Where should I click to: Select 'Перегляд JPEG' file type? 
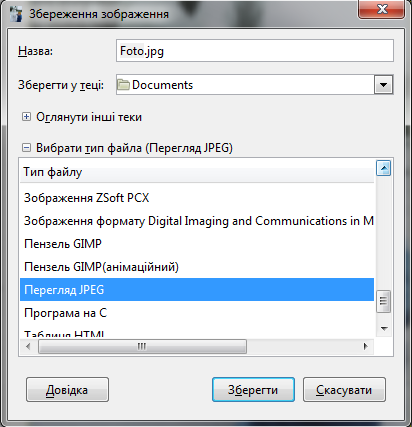tap(197, 290)
